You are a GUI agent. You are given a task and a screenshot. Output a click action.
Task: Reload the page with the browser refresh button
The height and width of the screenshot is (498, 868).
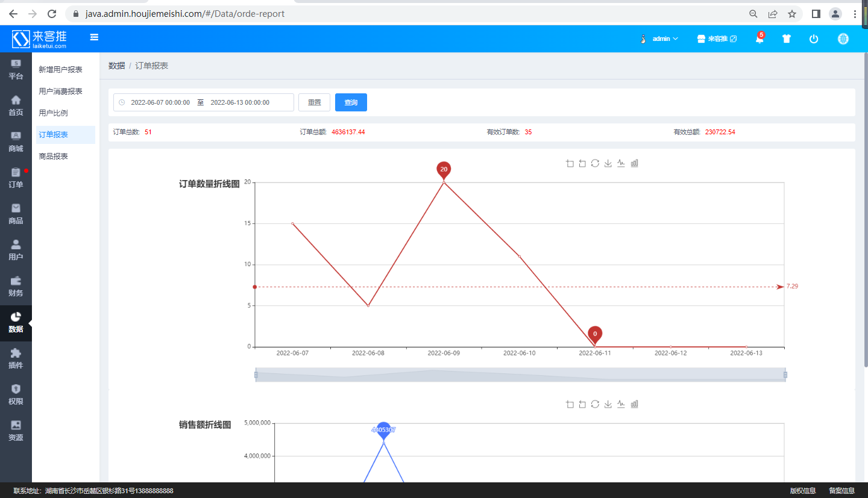(x=52, y=13)
